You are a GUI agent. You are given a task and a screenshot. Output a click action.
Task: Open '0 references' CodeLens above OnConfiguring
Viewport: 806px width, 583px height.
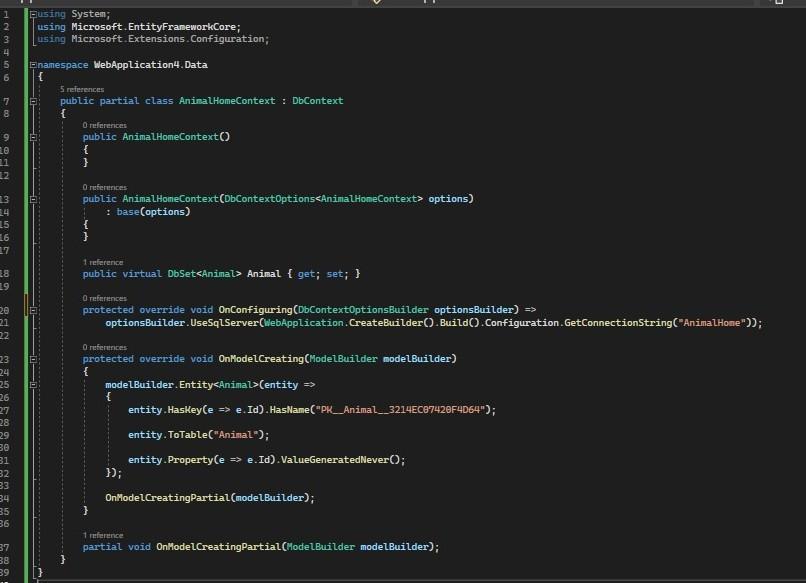[104, 298]
